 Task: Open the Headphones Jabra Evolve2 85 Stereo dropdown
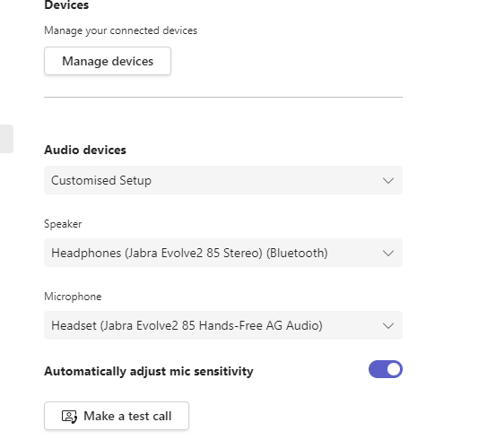(223, 253)
